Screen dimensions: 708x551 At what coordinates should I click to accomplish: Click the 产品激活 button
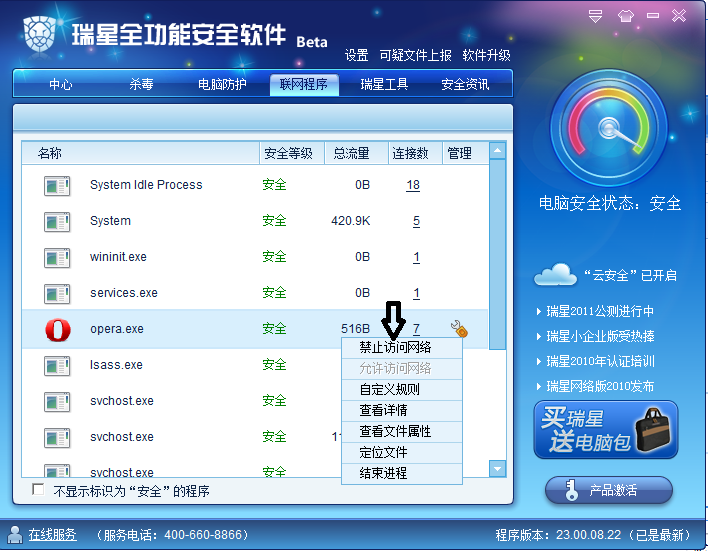click(x=609, y=490)
